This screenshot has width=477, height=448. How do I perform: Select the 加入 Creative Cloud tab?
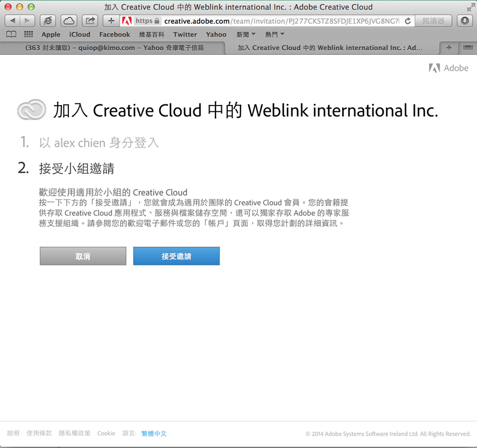[x=330, y=48]
